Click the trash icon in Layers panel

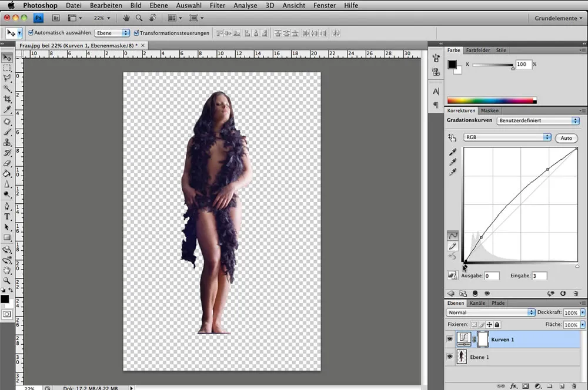point(574,386)
